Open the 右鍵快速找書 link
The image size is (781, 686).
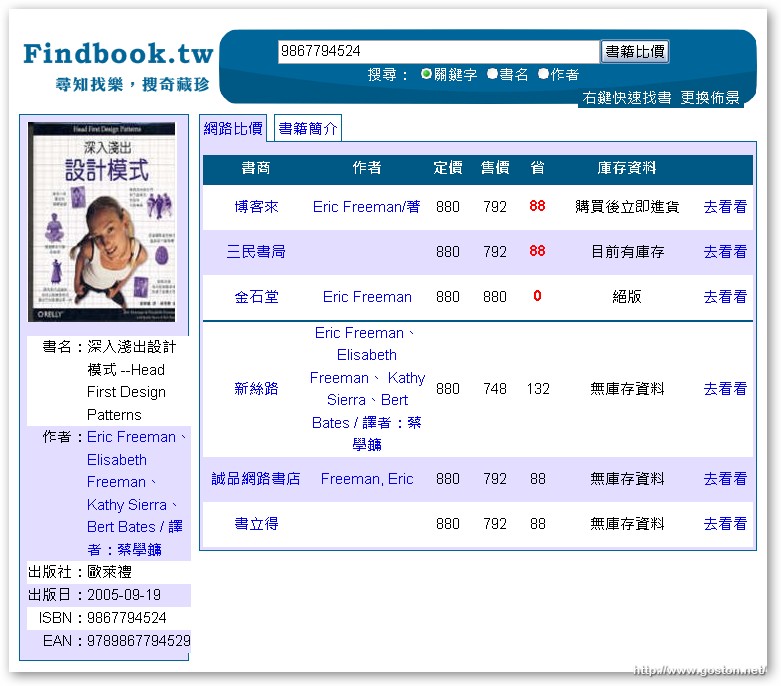click(627, 97)
